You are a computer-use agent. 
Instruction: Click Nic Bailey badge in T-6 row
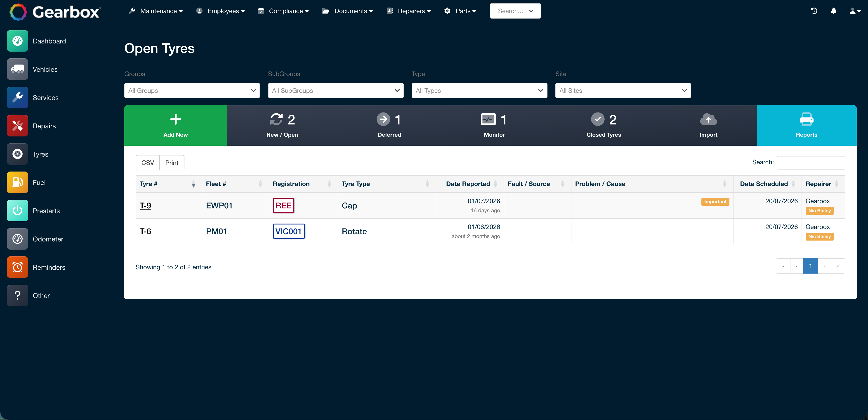pos(819,236)
